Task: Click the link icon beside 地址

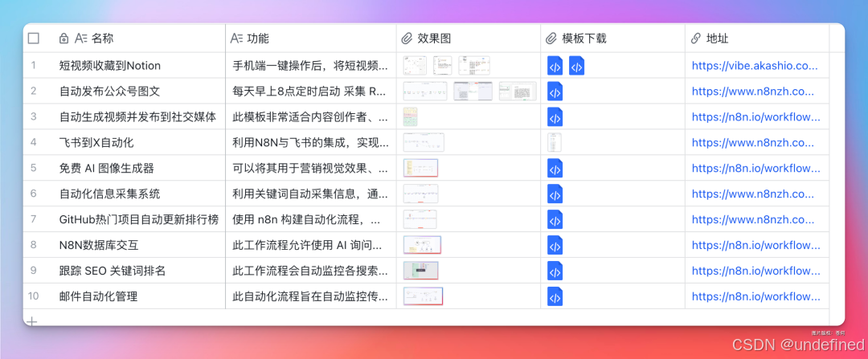Action: click(x=696, y=39)
